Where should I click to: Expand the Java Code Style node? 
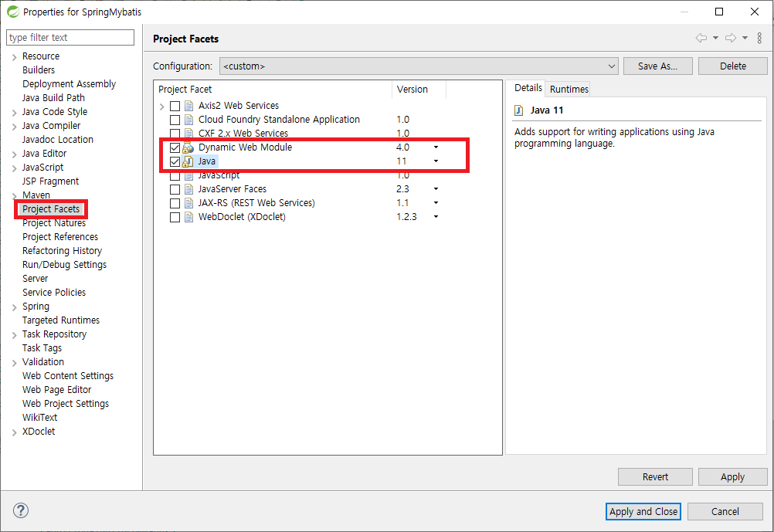click(15, 113)
